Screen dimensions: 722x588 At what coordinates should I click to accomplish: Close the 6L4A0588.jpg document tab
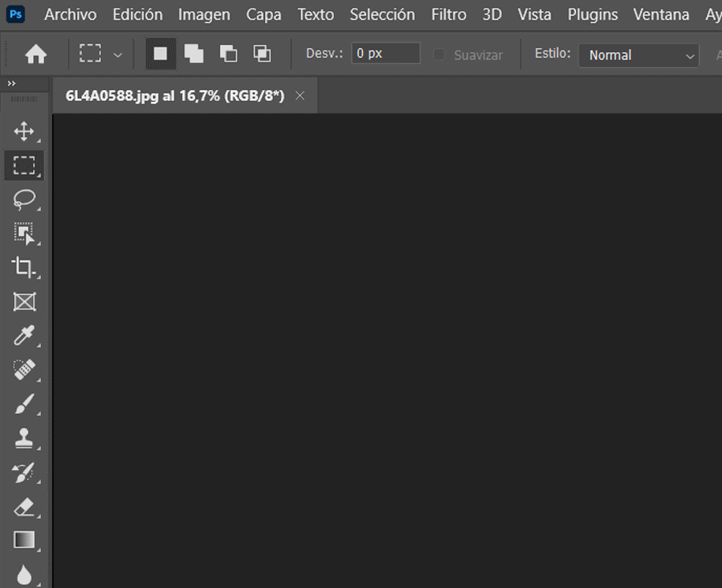(300, 96)
